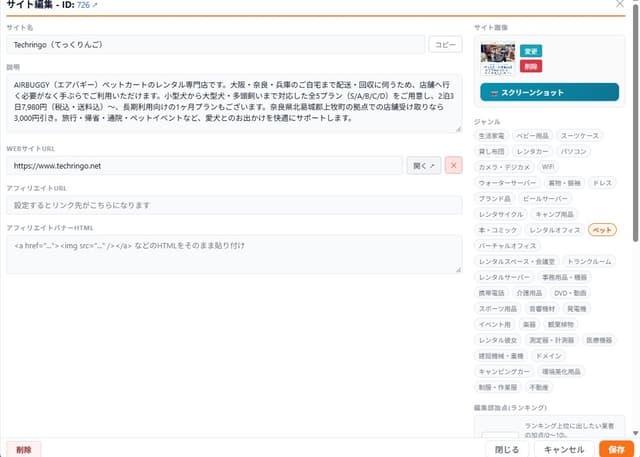Toggle the バーチャルオフィス genre tag
This screenshot has width=640, height=457.
pyautogui.click(x=507, y=246)
